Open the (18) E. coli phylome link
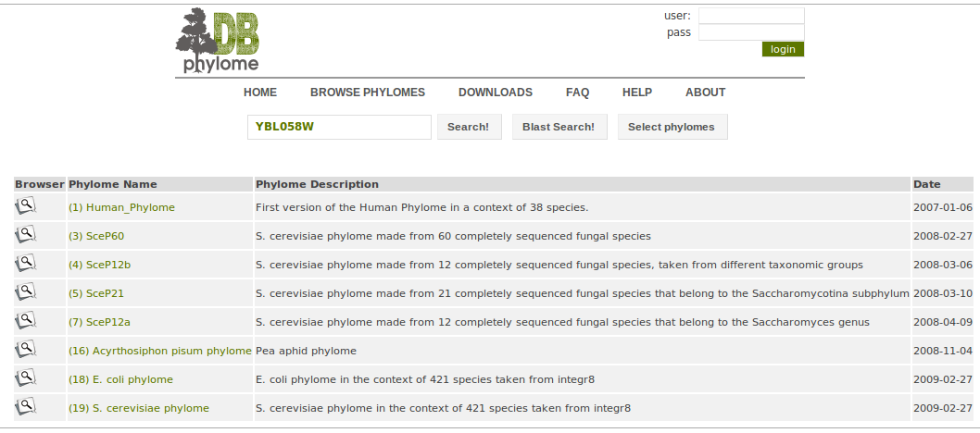Screen dimensions: 980x433 [x=120, y=379]
